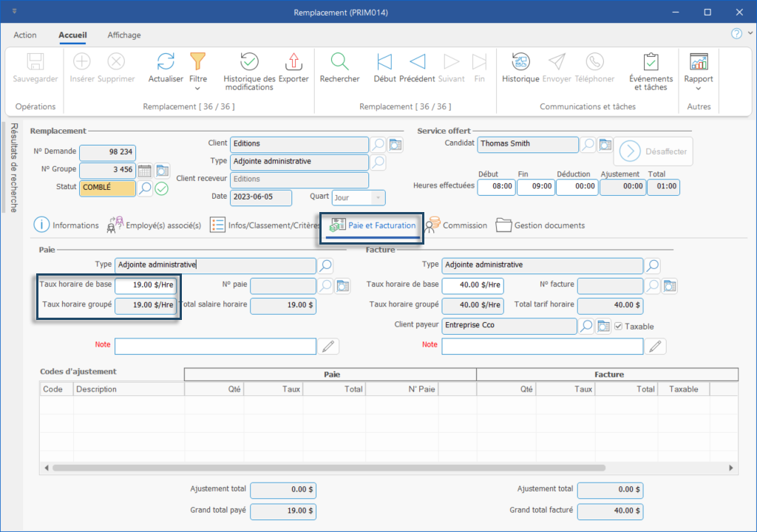The height and width of the screenshot is (532, 757).
Task: Click the Exporter icon in ribbon
Action: pyautogui.click(x=293, y=62)
